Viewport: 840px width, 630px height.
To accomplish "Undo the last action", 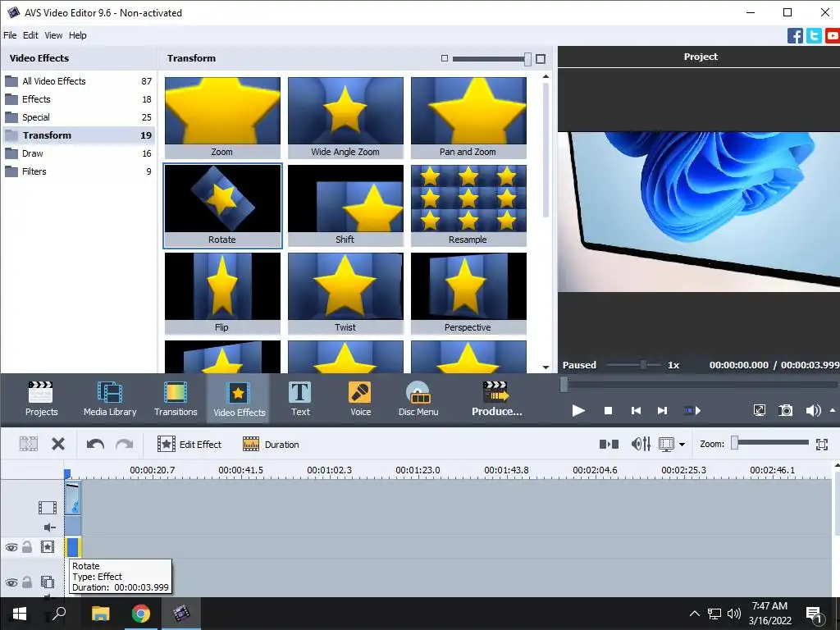I will pos(95,444).
